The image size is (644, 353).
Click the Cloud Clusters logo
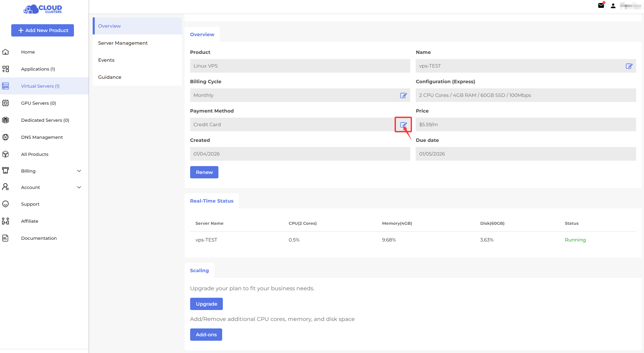pyautogui.click(x=43, y=9)
